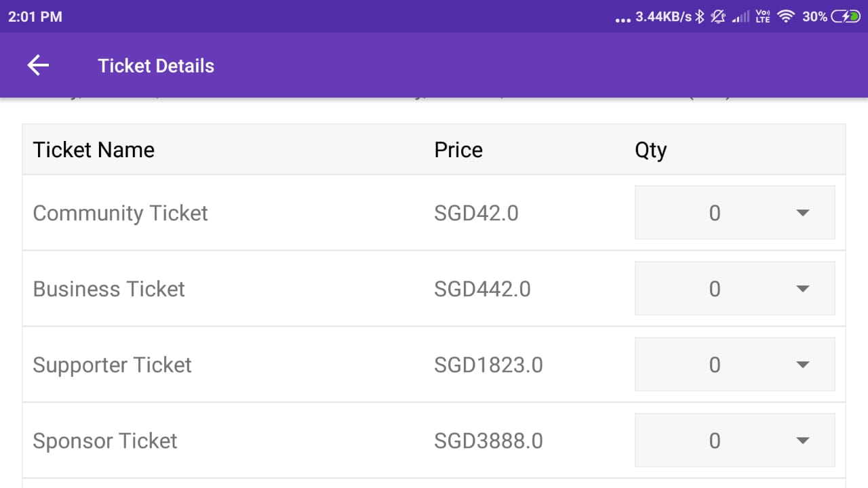Select the Supporter Ticket row name
The height and width of the screenshot is (488, 868).
[113, 365]
